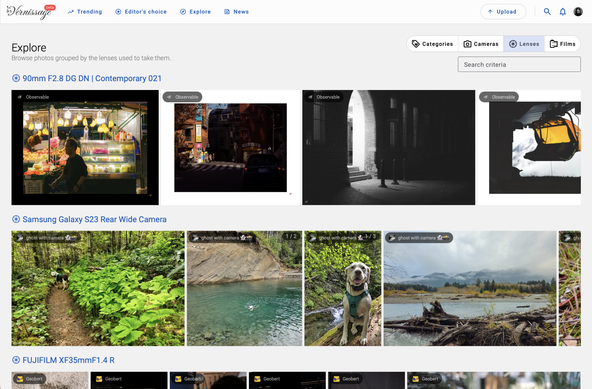
Task: Click Observable tag on cable car photo
Action: 499,97
